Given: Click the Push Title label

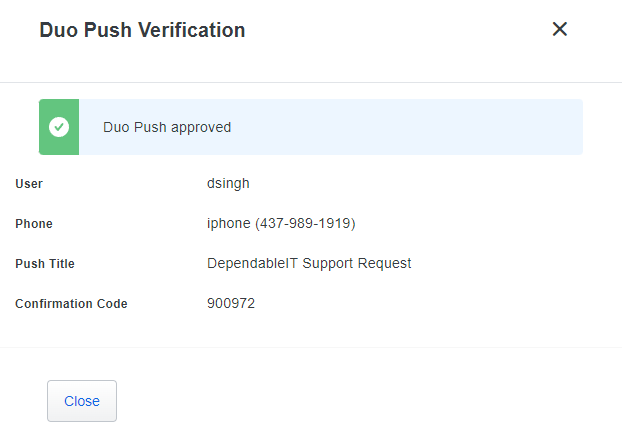Looking at the screenshot, I should point(45,264).
